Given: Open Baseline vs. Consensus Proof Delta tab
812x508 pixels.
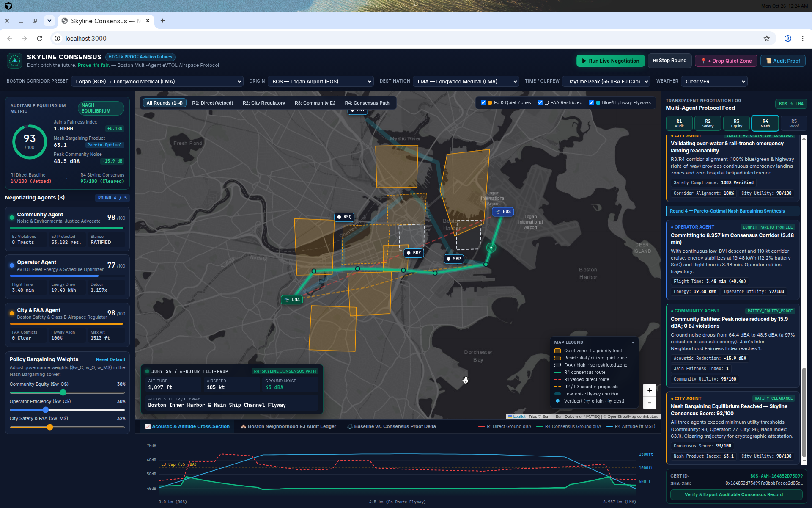Looking at the screenshot, I should (392, 427).
